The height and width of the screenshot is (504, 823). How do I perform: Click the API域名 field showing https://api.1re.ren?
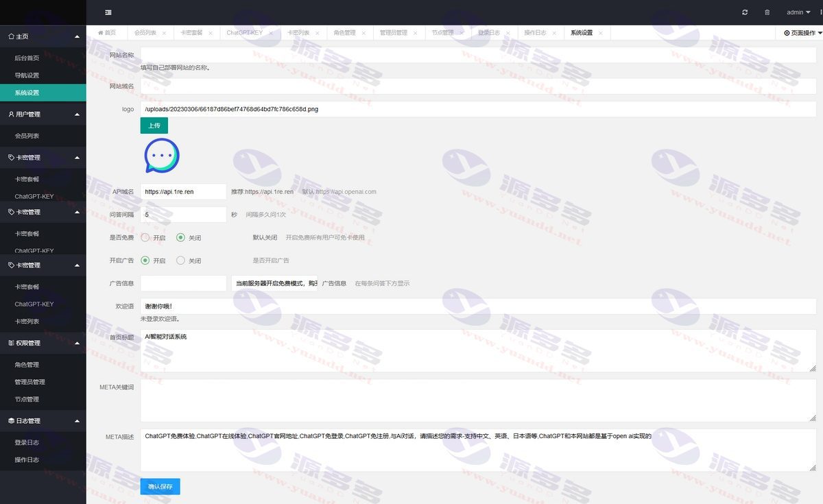183,192
